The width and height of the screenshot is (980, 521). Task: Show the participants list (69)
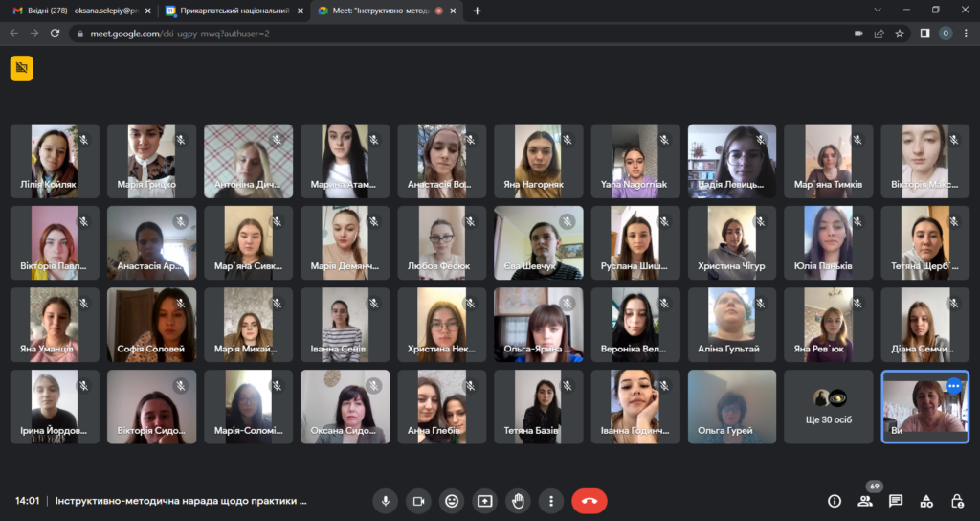coord(865,500)
